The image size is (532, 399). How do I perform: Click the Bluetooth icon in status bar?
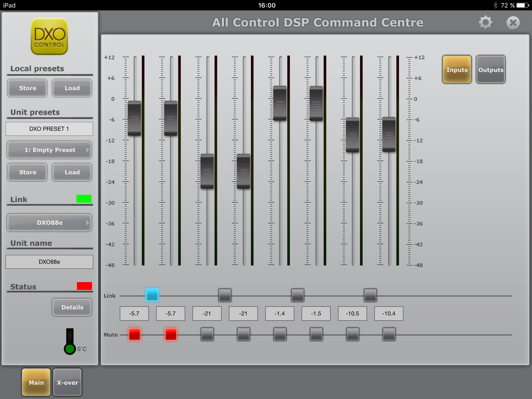pyautogui.click(x=495, y=5)
